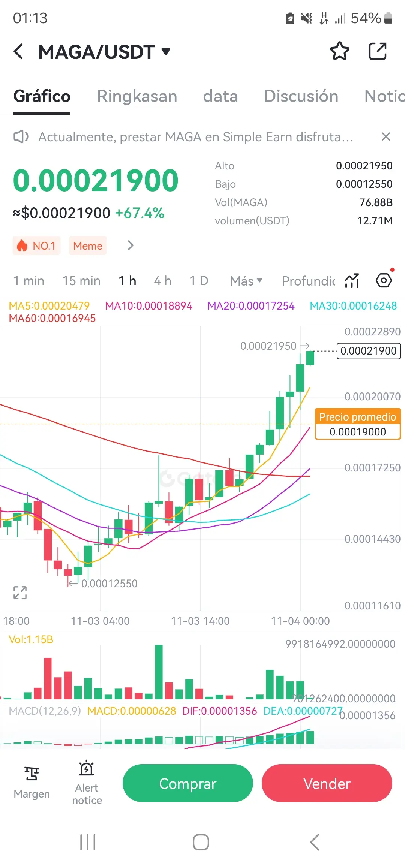Tap the DEA:0.00000727 value
The image size is (405, 868).
[303, 711]
